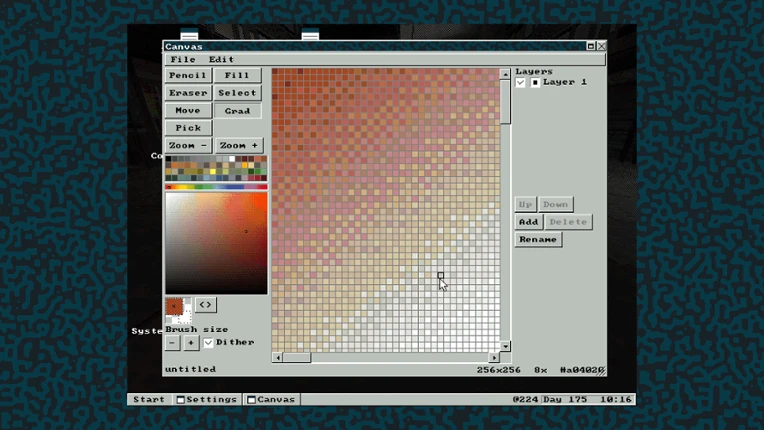
Task: Select the Pencil tool
Action: pos(188,75)
